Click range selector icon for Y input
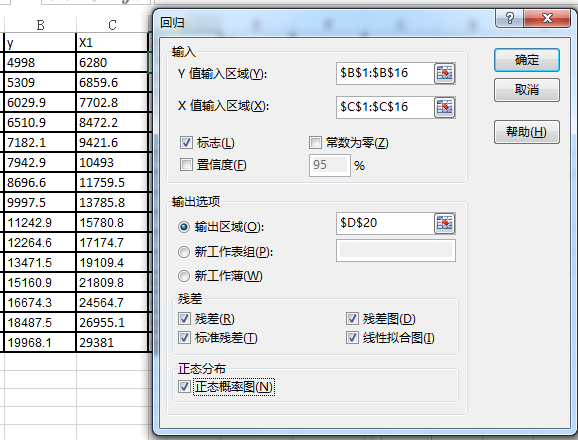578x440 pixels. point(445,73)
